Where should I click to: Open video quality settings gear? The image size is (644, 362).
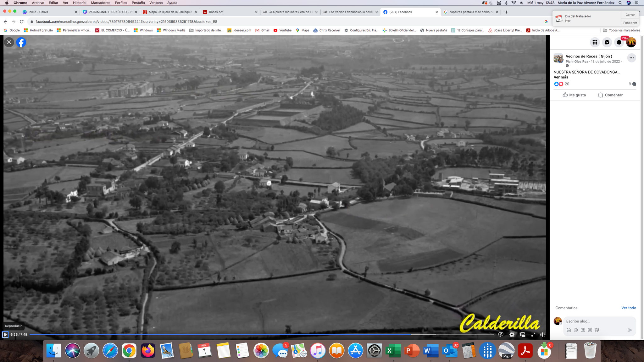click(x=512, y=335)
